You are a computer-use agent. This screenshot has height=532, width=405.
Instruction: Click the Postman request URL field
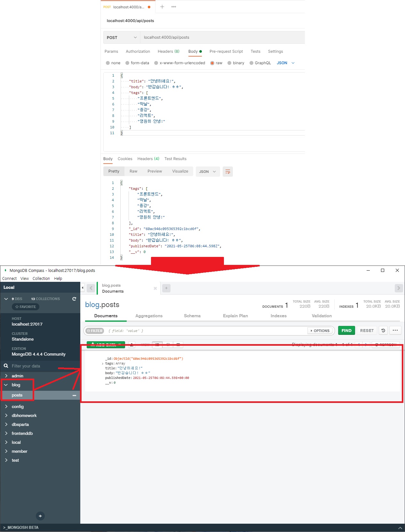[x=223, y=37]
